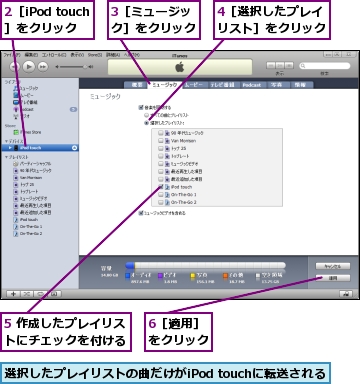Check 最近追加した項目 in the playlist list

point(161,179)
